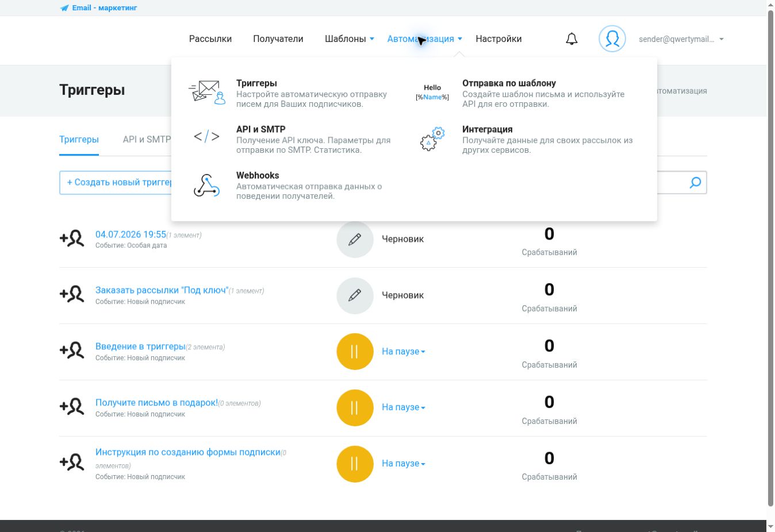Go to Рассылки in top navigation
Viewport: 775px width, 532px height.
point(210,39)
